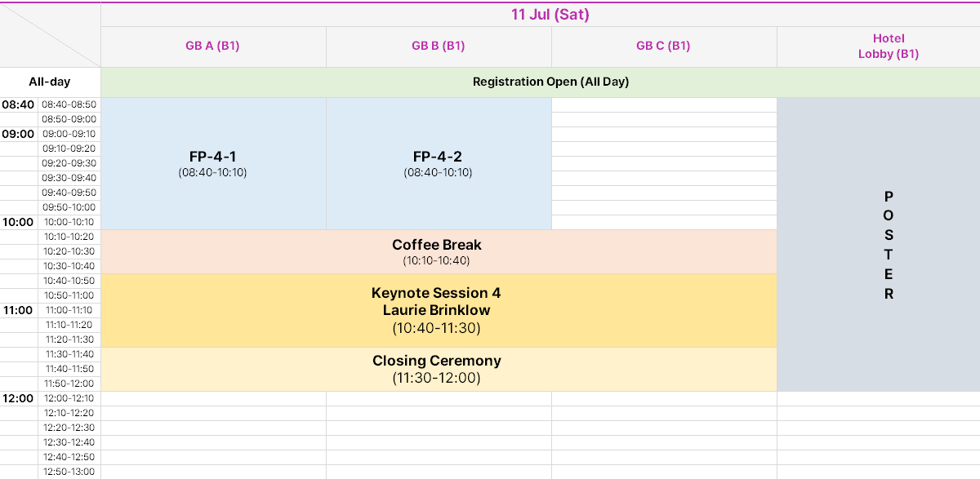Select the POSTER block in Hotel Lobby
980x479 pixels.
[x=879, y=245]
